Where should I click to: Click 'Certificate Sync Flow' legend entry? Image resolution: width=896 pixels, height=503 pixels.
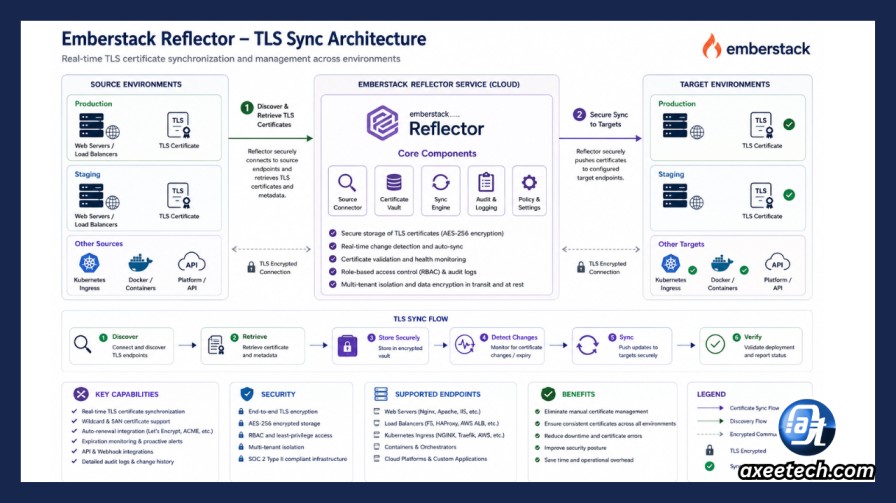click(754, 408)
